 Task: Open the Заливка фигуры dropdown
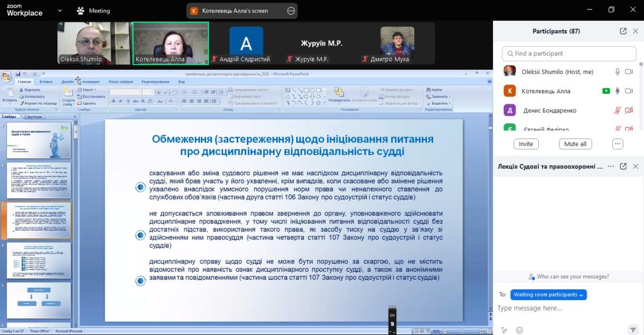(x=397, y=90)
